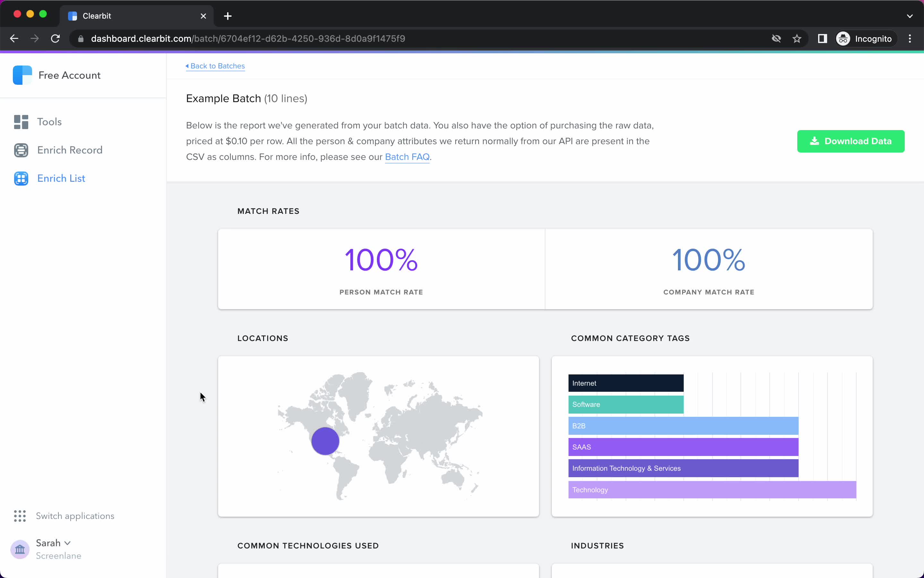Click the Technology bar in category chart
924x578 pixels.
(713, 490)
